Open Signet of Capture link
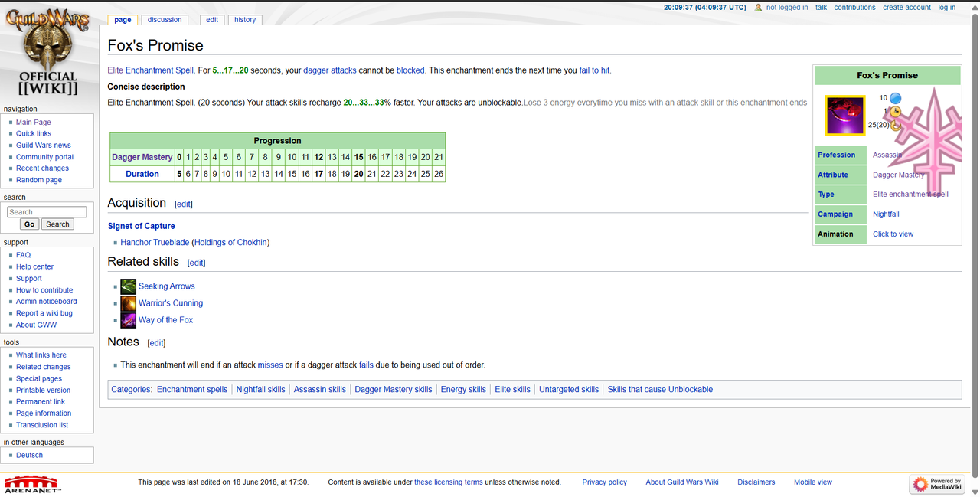 click(x=141, y=226)
